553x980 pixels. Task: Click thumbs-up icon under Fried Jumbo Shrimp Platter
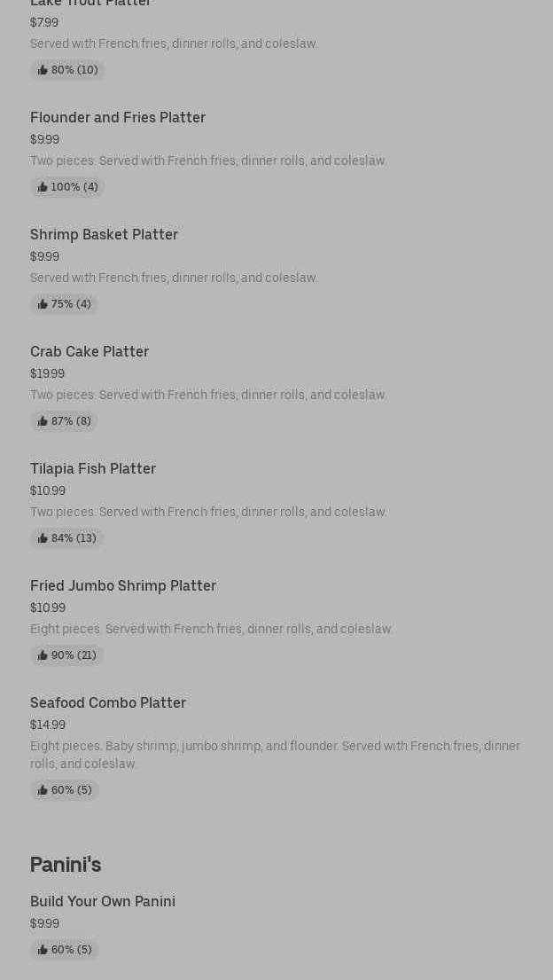[x=43, y=655]
